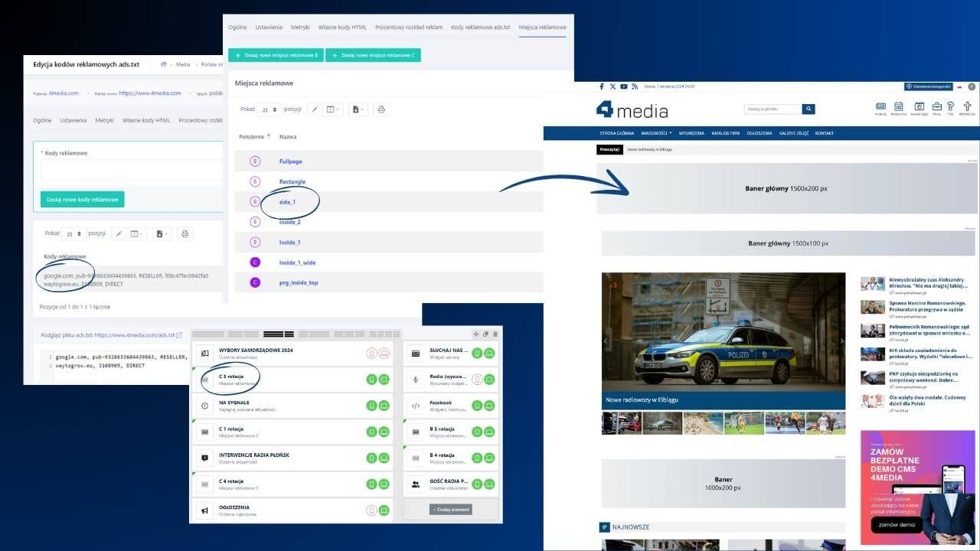The image size is (980, 551).
Task: Click Dodaj element button in layout editor
Action: (451, 510)
